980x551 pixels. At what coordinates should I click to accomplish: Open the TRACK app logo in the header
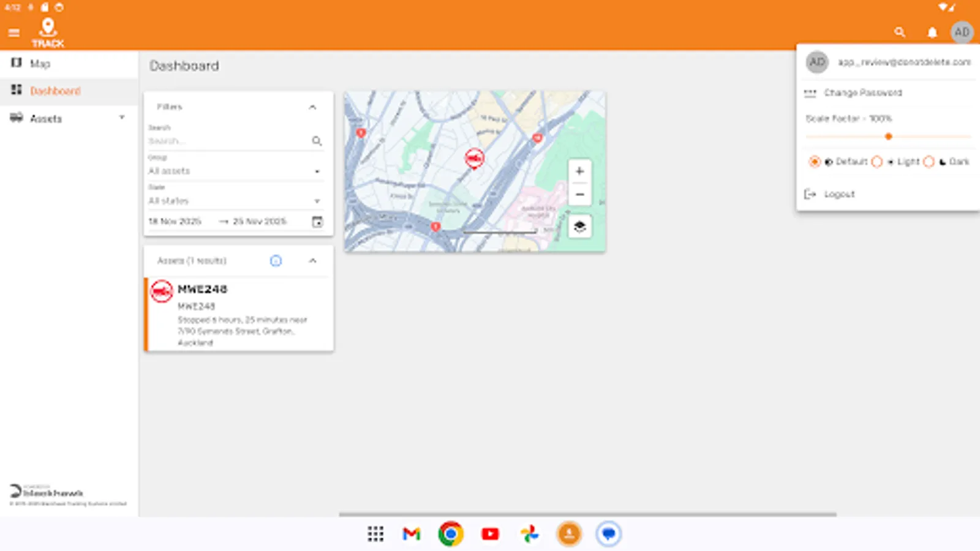point(48,29)
